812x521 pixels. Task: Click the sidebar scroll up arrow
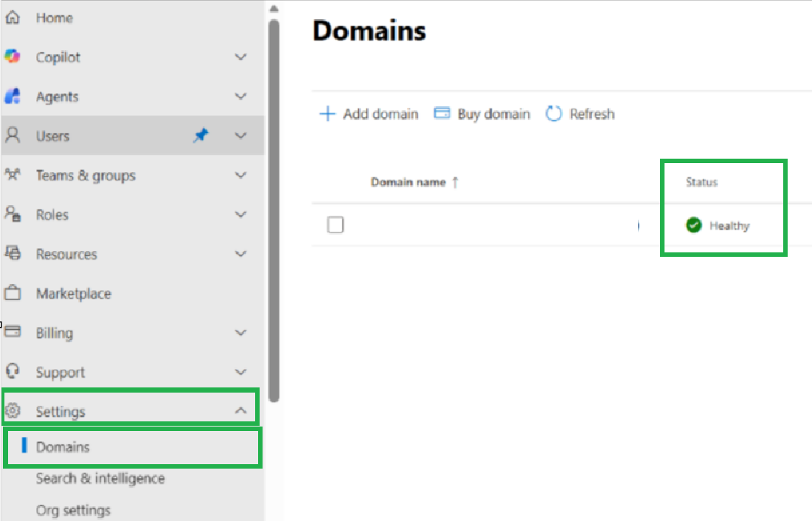click(274, 8)
